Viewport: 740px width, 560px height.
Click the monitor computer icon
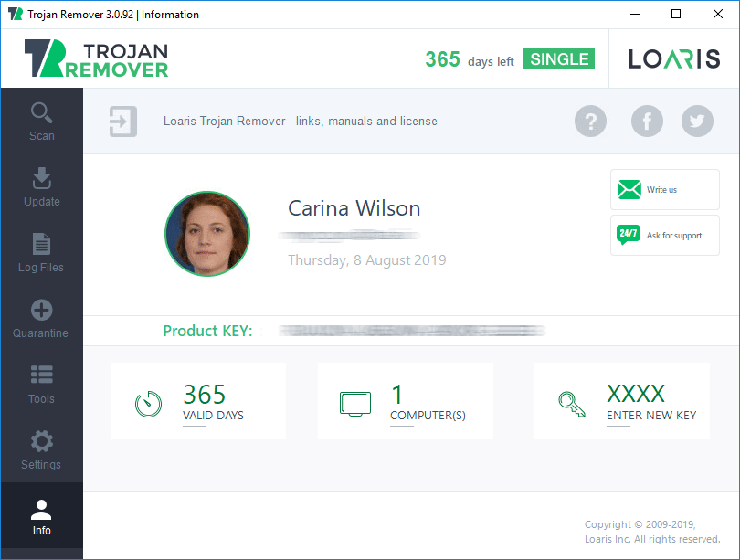click(x=355, y=404)
